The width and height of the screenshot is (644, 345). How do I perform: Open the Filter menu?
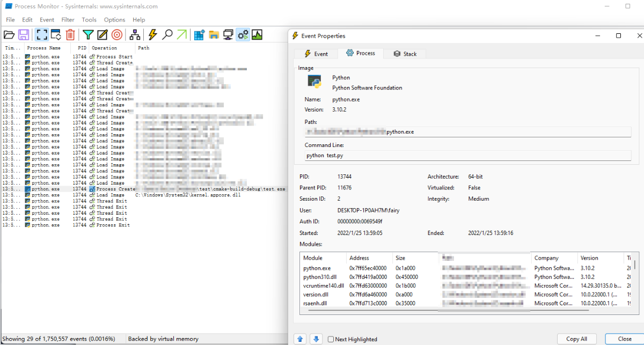click(x=68, y=20)
